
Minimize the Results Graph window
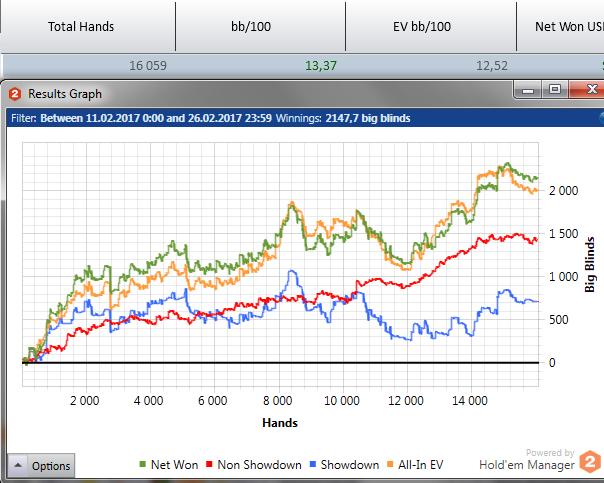coord(528,91)
